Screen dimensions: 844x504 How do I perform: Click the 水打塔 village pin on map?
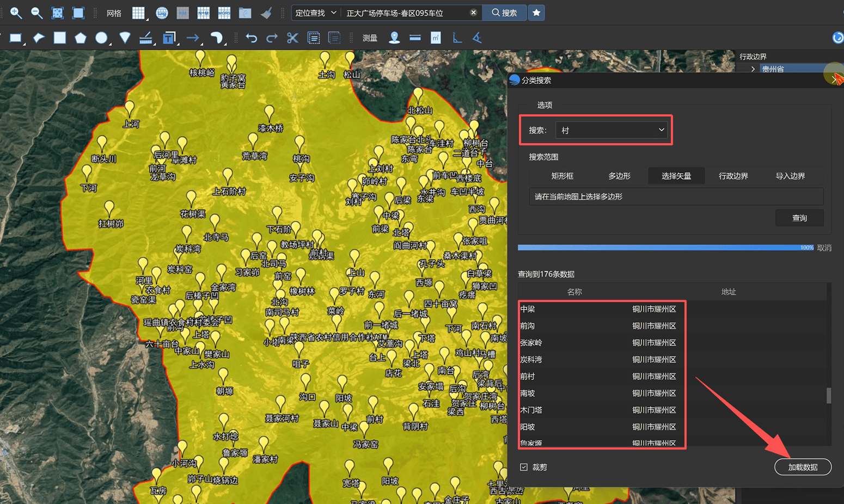(x=224, y=421)
